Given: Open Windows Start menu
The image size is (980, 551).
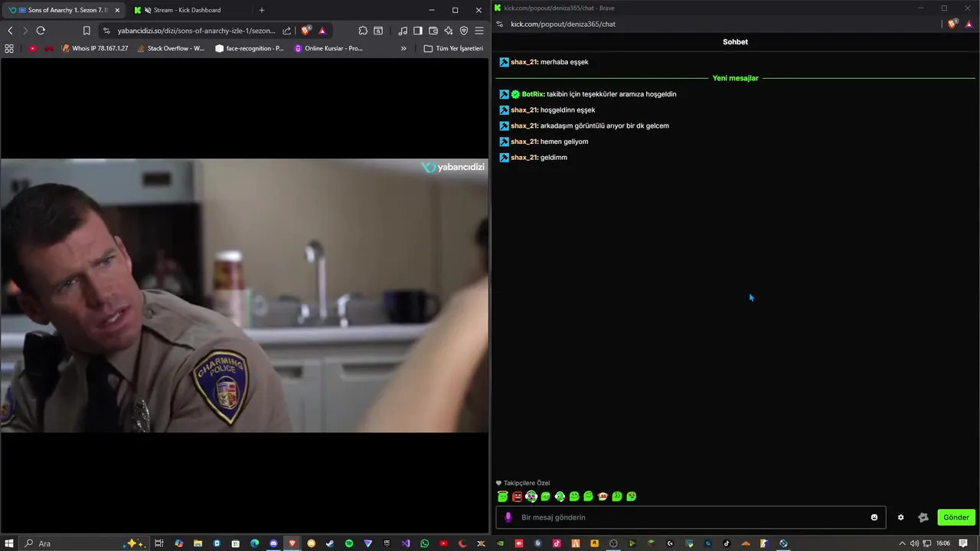Looking at the screenshot, I should click(9, 543).
